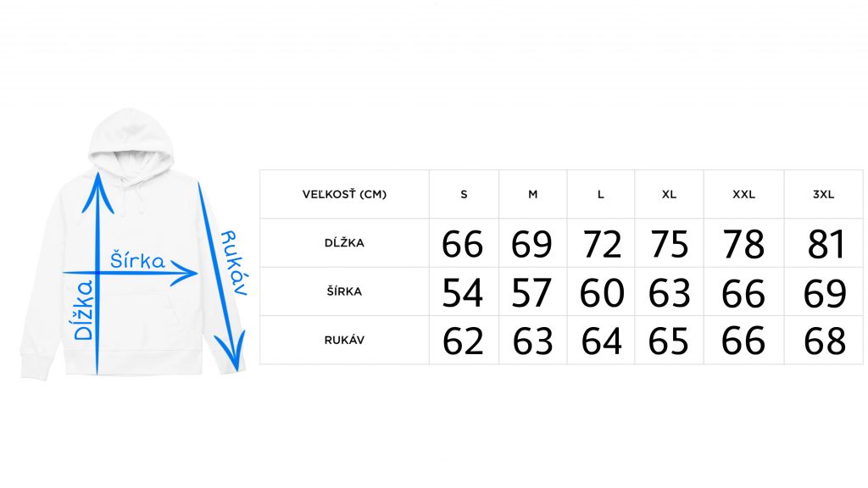Click the sleeve value 64 for size L

tap(602, 341)
